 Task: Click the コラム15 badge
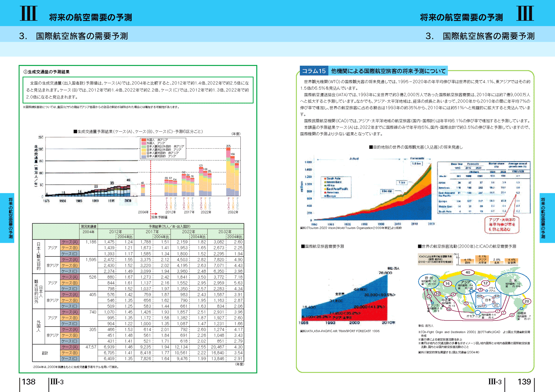pos(314,71)
